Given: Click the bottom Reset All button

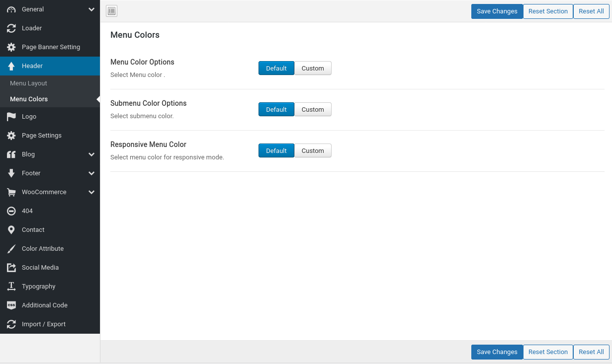Looking at the screenshot, I should point(591,352).
